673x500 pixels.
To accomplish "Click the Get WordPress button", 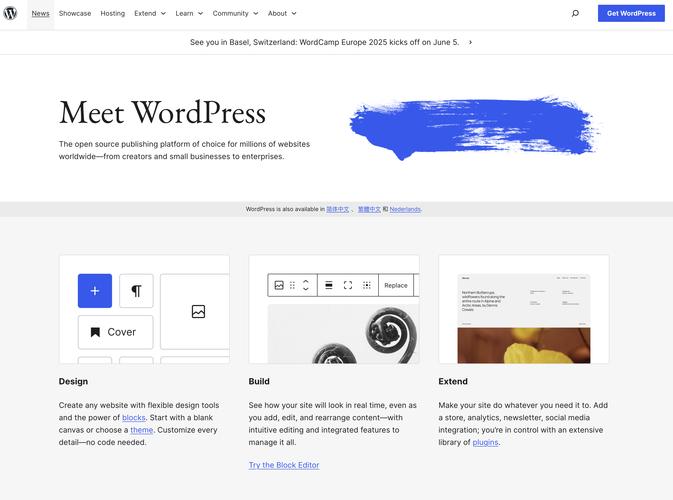I will click(631, 13).
